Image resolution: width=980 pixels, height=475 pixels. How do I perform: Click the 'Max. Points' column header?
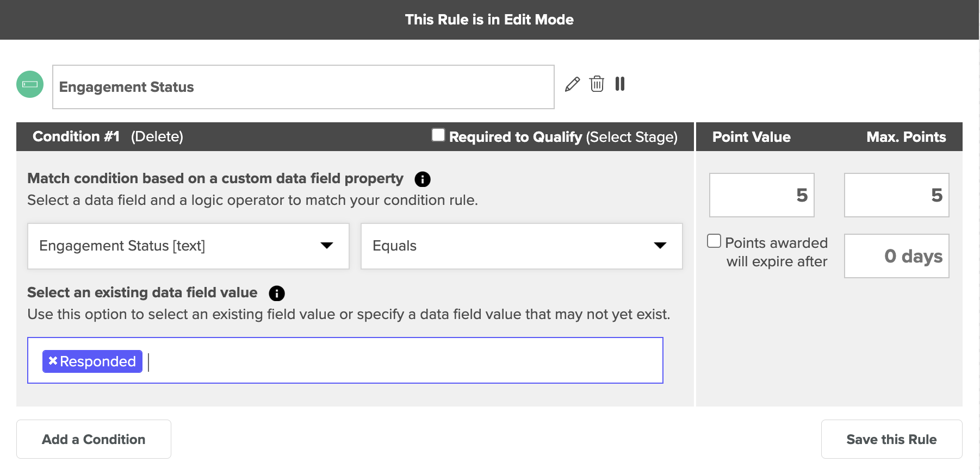click(906, 137)
